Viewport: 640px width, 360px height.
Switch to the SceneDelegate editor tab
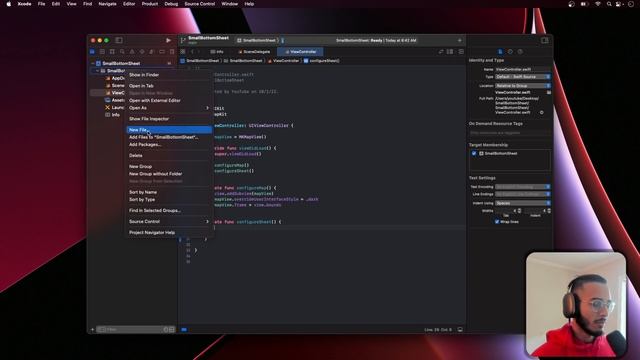pos(254,52)
